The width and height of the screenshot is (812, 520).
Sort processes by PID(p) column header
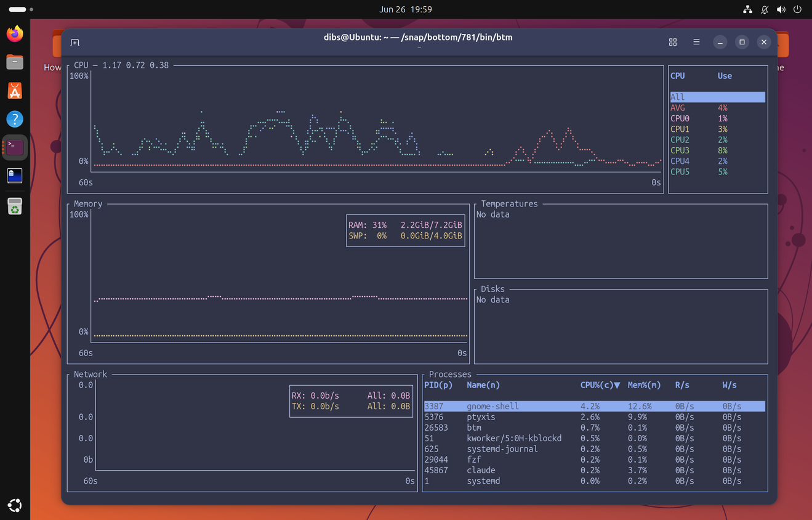[x=438, y=385]
